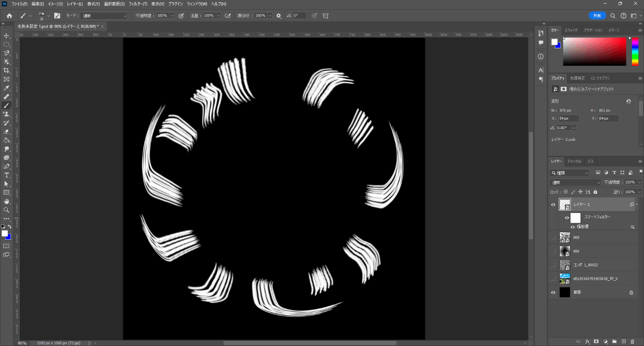Show the 005 layer
The image size is (644, 346).
pos(553,237)
